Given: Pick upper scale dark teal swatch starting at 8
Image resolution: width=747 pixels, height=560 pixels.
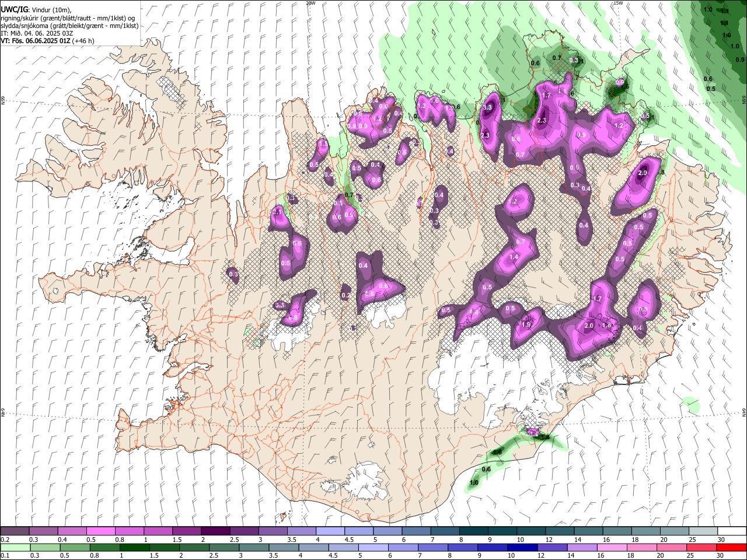Looking at the screenshot, I should click(474, 531).
